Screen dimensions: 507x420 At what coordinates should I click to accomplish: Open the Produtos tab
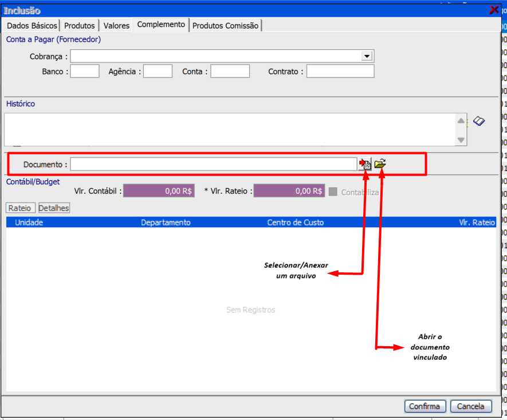click(80, 26)
